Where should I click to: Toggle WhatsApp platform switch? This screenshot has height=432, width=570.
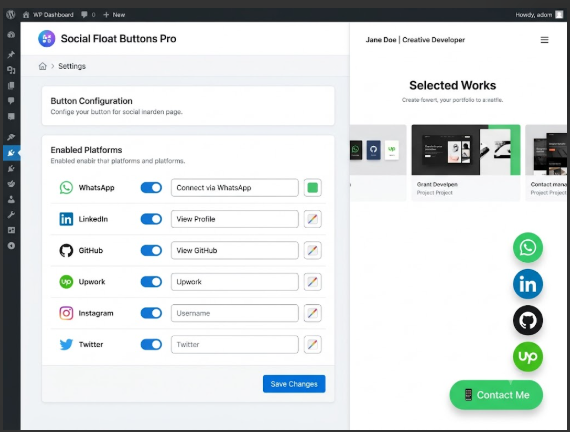(151, 188)
